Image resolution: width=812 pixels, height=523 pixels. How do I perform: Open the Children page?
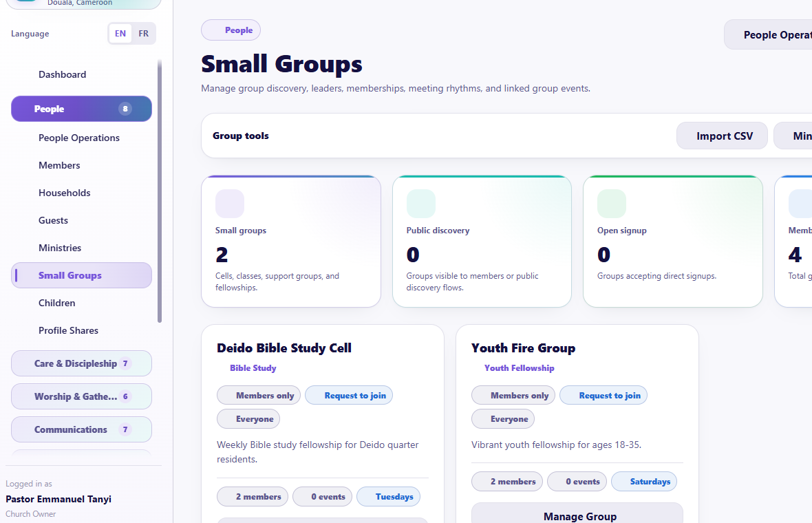click(81, 303)
